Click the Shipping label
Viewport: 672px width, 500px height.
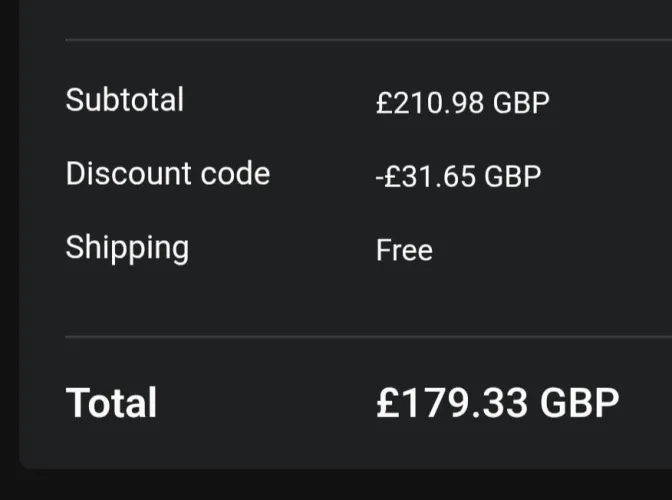click(x=127, y=248)
